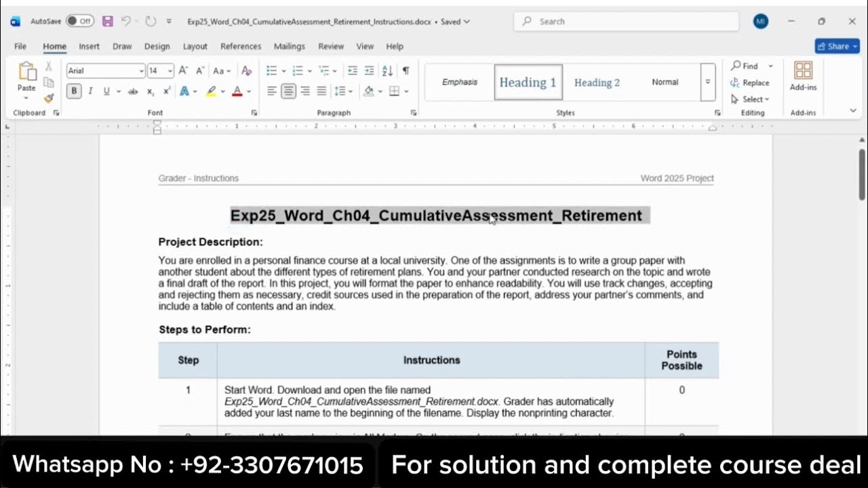Open the Customize Quick Access Toolbar dropdown

pyautogui.click(x=169, y=21)
